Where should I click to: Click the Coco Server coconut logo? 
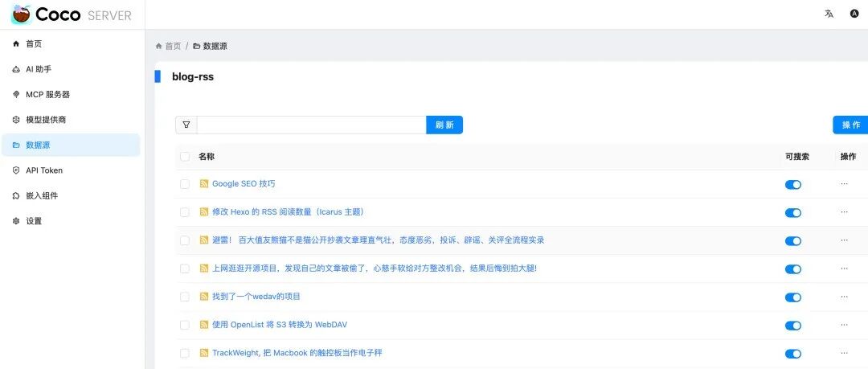(x=21, y=14)
